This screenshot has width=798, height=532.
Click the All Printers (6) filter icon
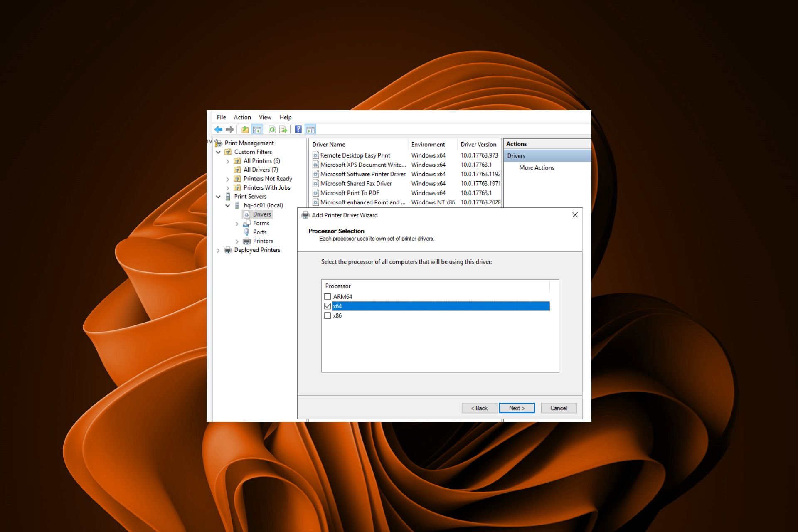[x=237, y=161]
